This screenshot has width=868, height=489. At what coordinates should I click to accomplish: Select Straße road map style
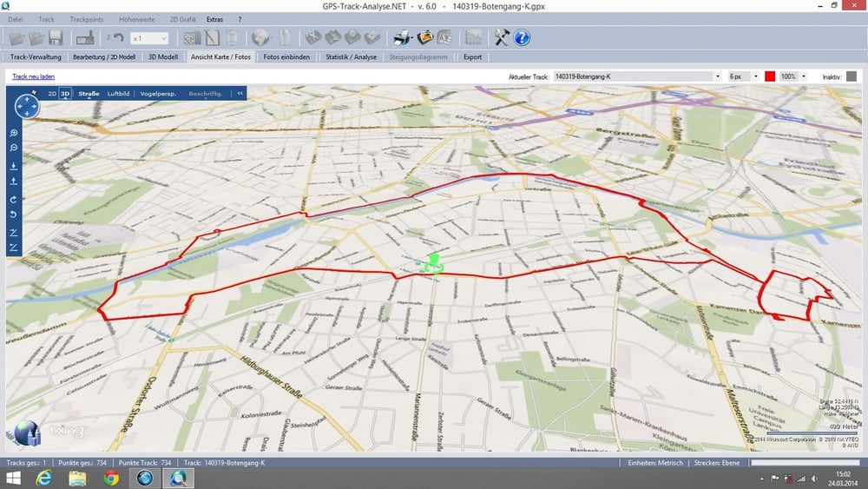[89, 94]
